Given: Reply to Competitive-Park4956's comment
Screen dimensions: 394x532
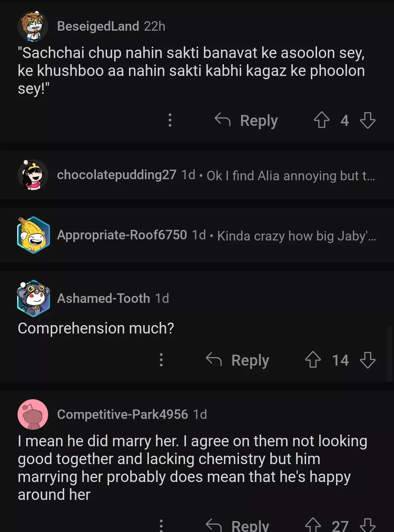Looking at the screenshot, I should (238, 525).
